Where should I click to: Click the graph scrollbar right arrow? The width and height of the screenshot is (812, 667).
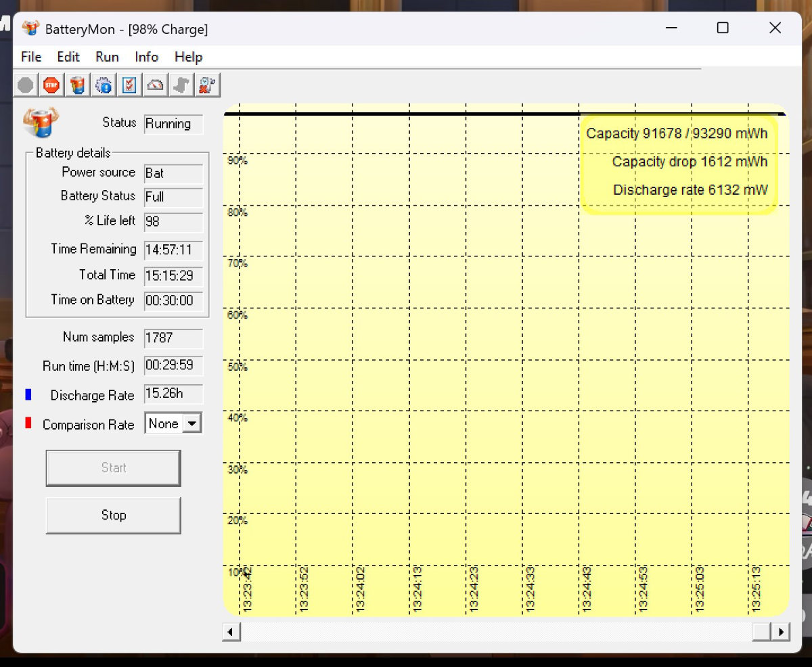[782, 632]
